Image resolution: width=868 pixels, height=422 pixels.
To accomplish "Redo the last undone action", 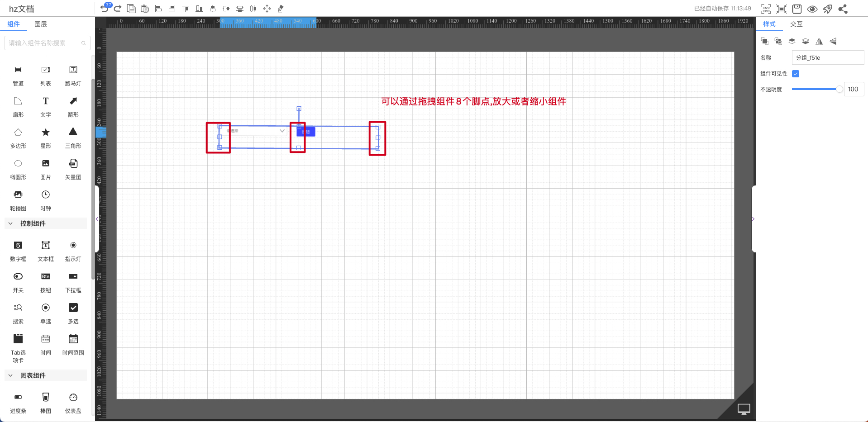I will click(118, 9).
